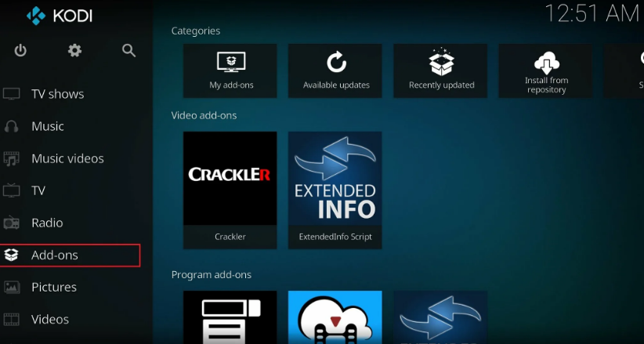
Task: Click the Add-ons open box icon
Action: [11, 255]
